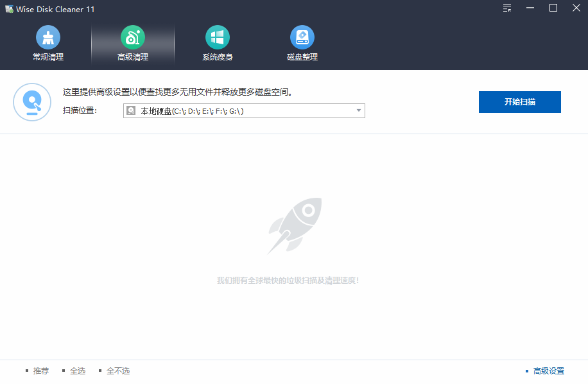This screenshot has width=588, height=384.
Task: Expand the 本地硬盘 drives combo box
Action: coord(244,110)
